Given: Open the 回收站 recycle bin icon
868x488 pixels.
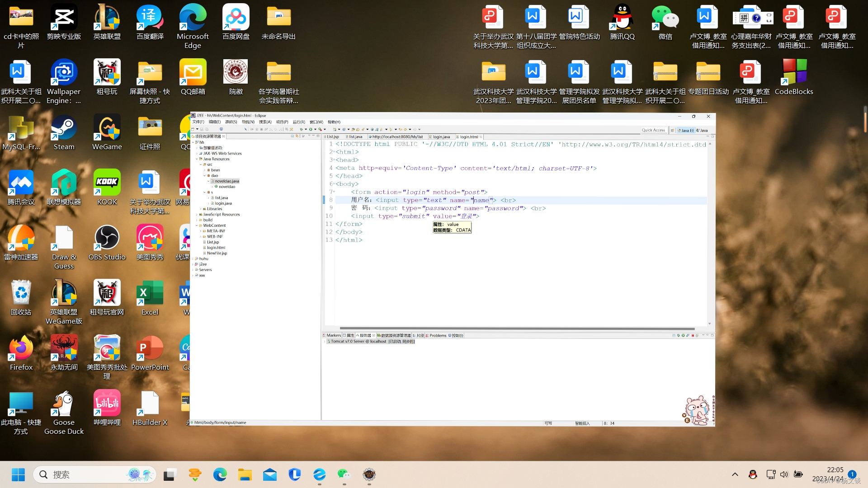Looking at the screenshot, I should [21, 298].
